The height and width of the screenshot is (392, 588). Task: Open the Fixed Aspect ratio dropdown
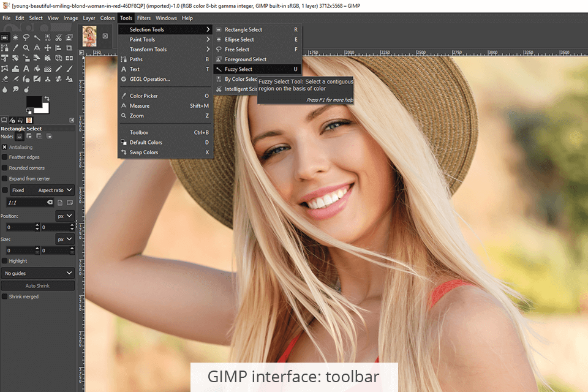click(x=42, y=190)
